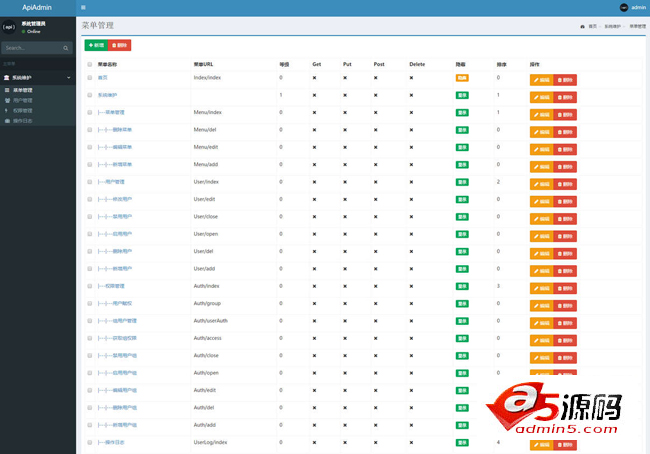Screen dimensions: 650x454
Task: Click into the sidebar Search field
Action: click(30, 47)
